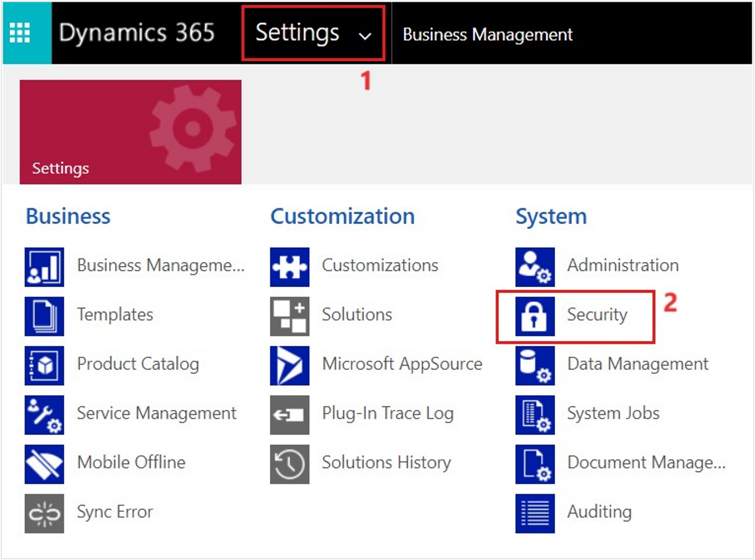Click Business Management in the top bar
This screenshot has width=755, height=560.
click(488, 34)
